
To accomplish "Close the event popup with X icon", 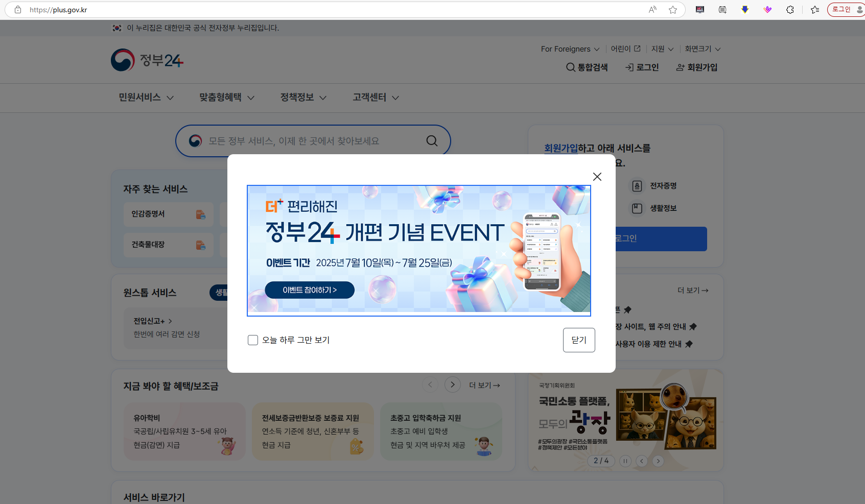I will pos(597,177).
